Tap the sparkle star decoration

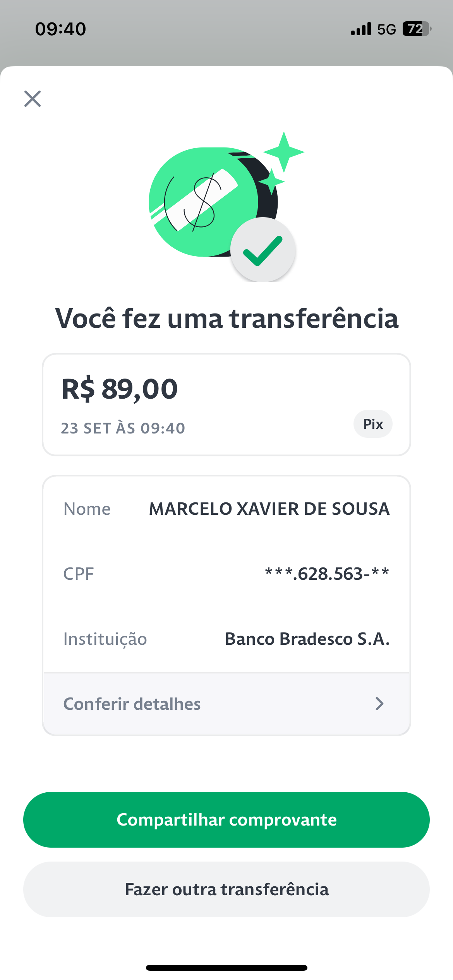[284, 152]
